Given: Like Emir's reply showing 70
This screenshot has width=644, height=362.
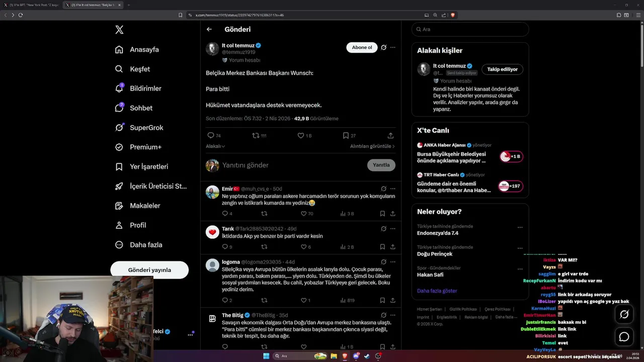Looking at the screenshot, I should click(307, 214).
